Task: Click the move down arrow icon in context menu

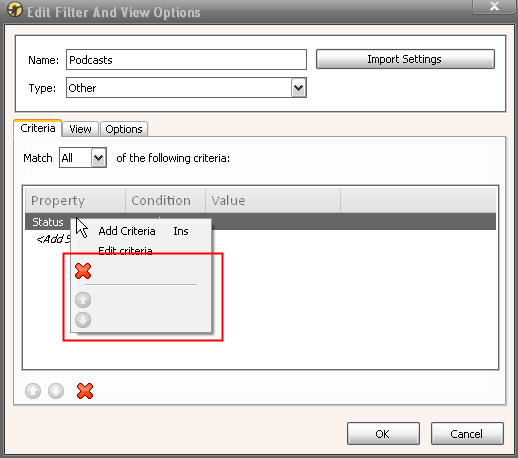Action: click(x=83, y=320)
